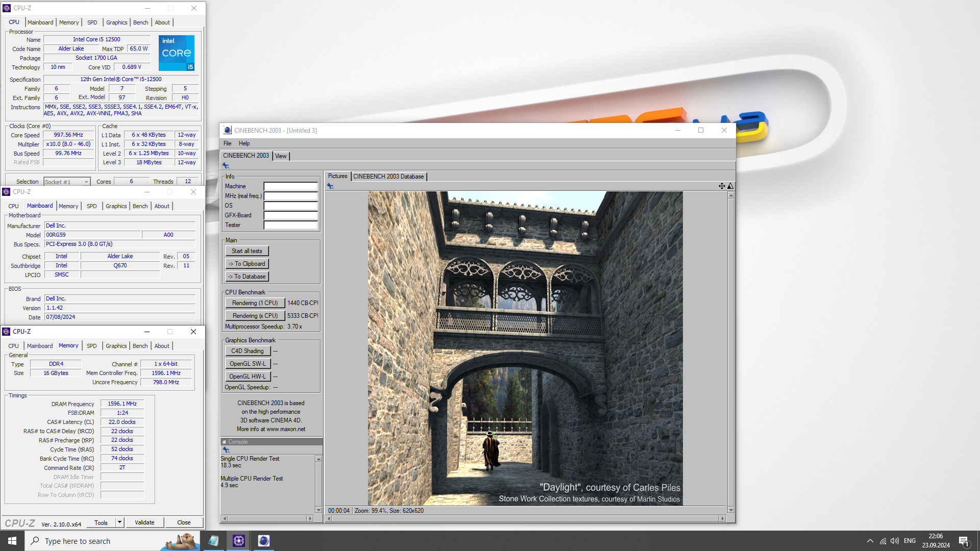Viewport: 980px width, 551px height.
Task: Click the Close button in CPU-Z
Action: tap(184, 522)
